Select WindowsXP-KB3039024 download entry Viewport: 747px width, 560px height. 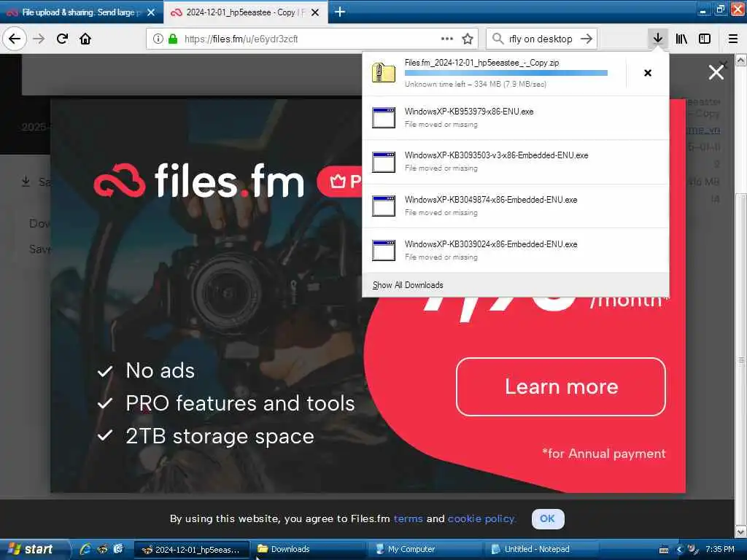click(x=516, y=251)
